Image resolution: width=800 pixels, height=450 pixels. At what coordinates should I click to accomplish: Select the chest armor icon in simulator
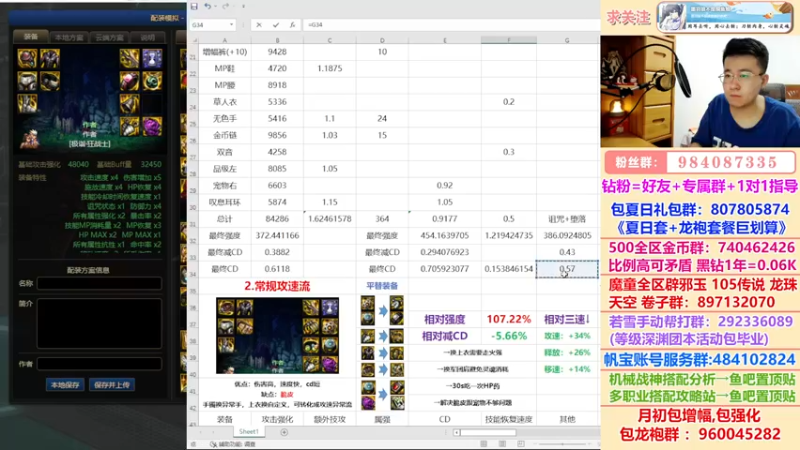50,59
